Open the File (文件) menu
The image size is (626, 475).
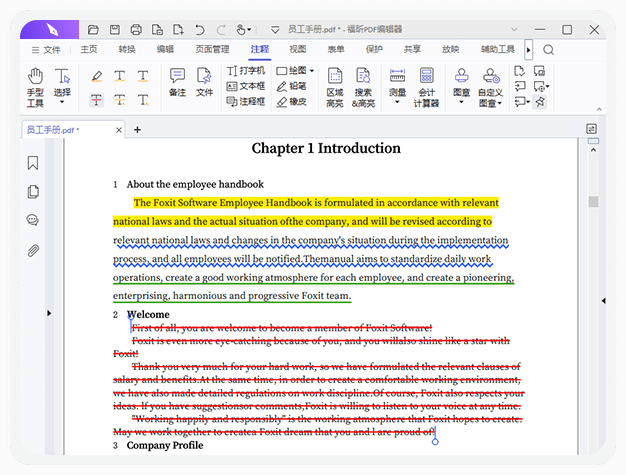[x=46, y=50]
